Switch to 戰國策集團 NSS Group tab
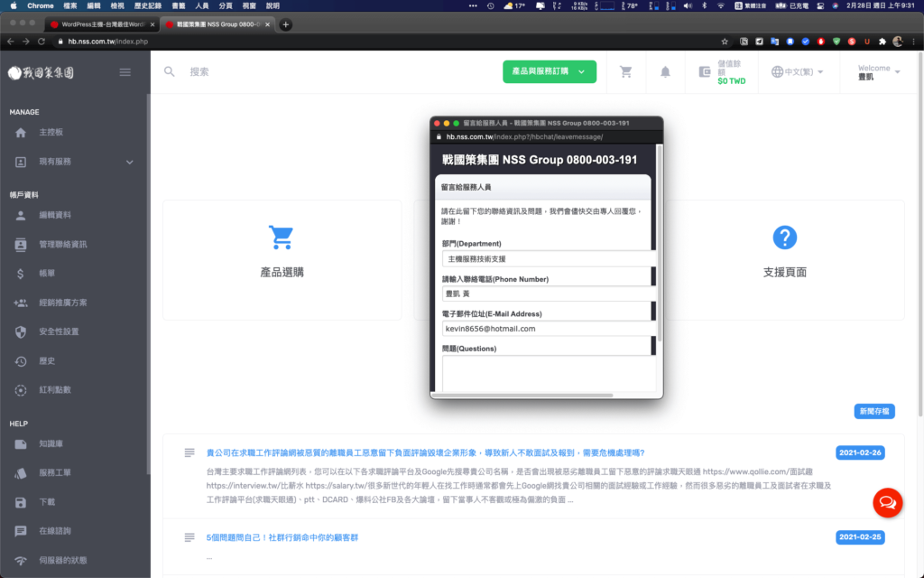Viewport: 924px width, 578px height. 217,24
